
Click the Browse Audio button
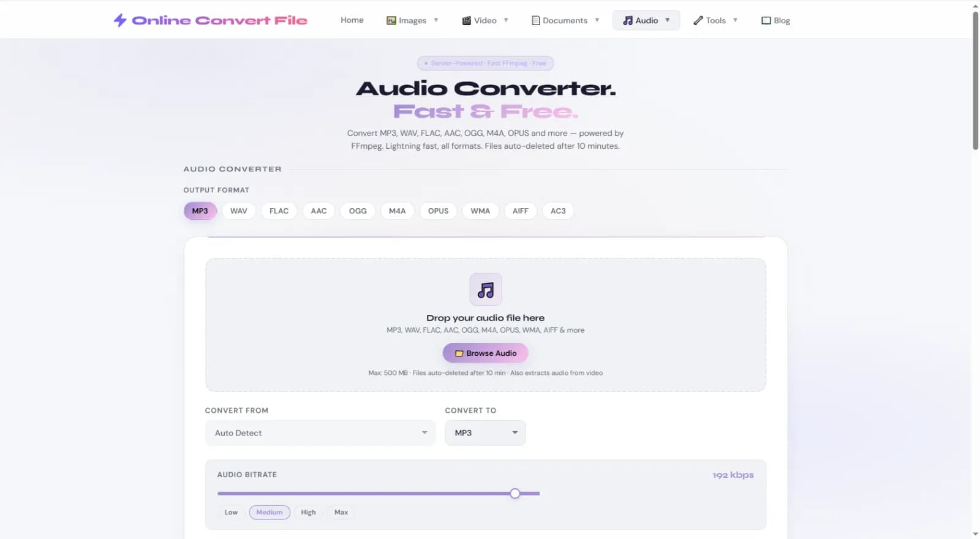click(486, 353)
